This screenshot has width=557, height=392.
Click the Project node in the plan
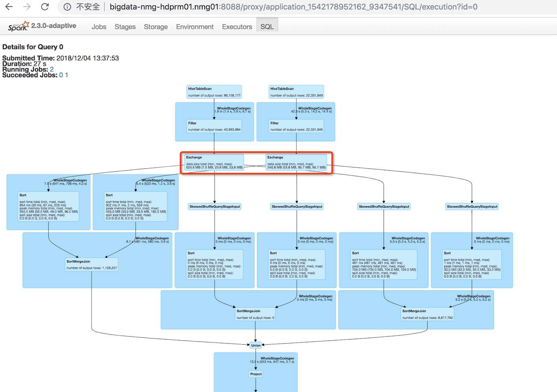coord(256,374)
